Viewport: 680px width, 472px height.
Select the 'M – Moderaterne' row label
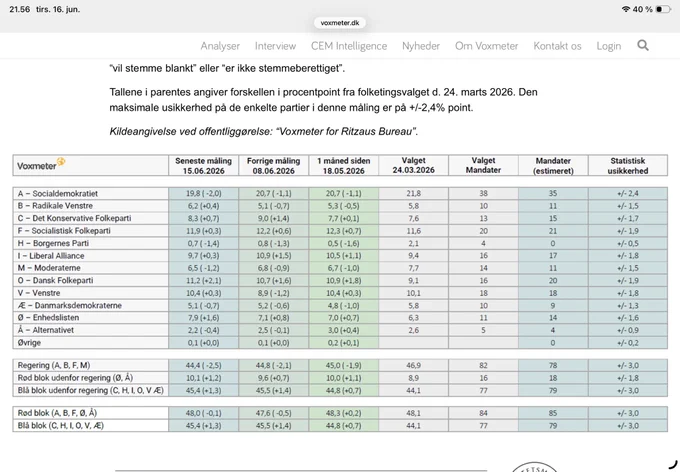[x=49, y=268]
